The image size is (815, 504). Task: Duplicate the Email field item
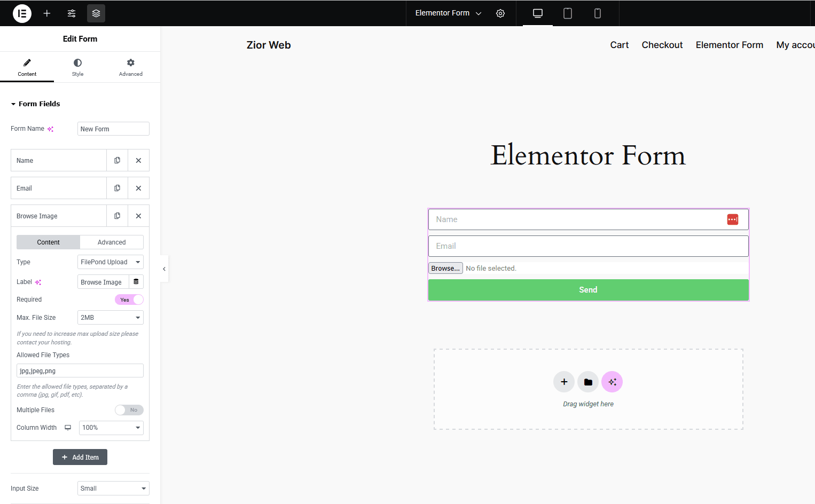[x=117, y=188]
